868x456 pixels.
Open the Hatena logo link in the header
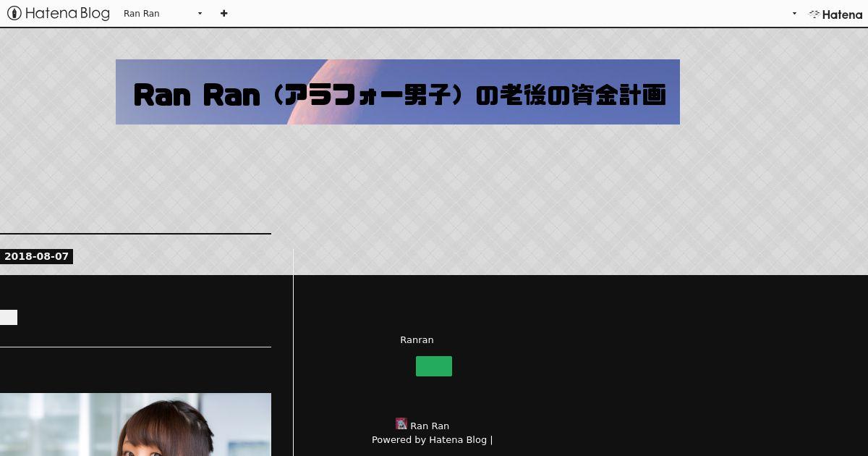(x=835, y=14)
